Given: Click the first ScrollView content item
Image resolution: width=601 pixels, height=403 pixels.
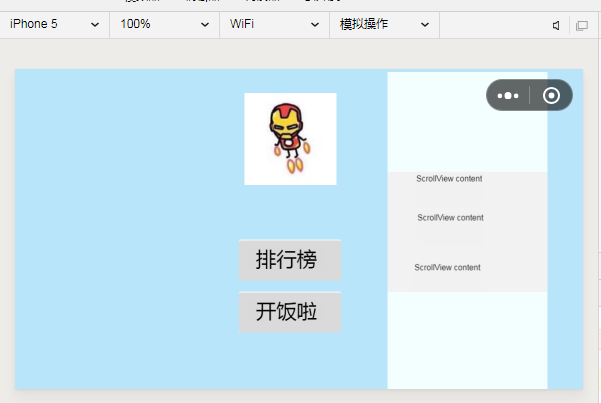Looking at the screenshot, I should pyautogui.click(x=449, y=179).
